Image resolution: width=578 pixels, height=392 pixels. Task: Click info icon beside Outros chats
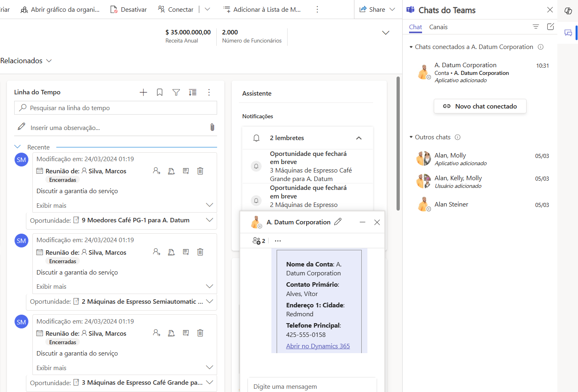pos(458,137)
